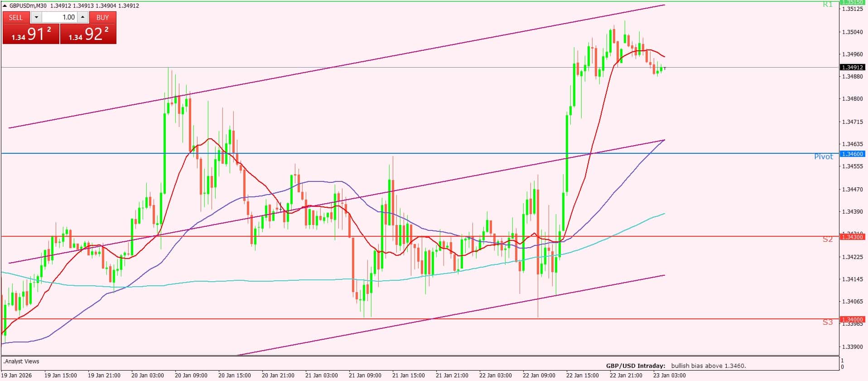
Task: Click the red 1.34300 price tag
Action: 853,237
